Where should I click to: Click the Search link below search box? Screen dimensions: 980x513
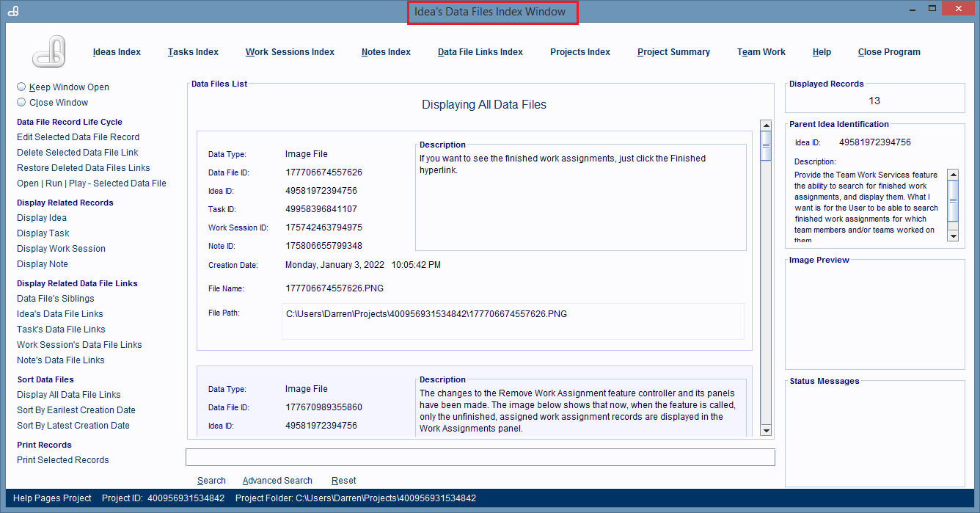[211, 481]
